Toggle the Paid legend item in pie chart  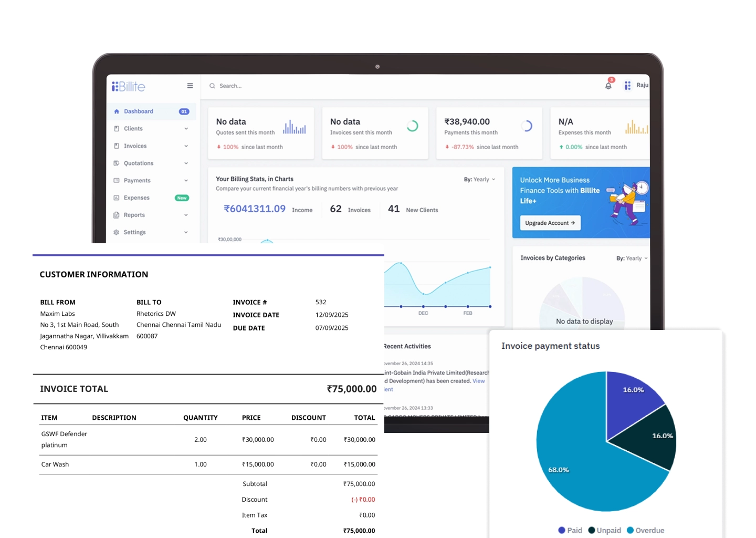point(570,530)
